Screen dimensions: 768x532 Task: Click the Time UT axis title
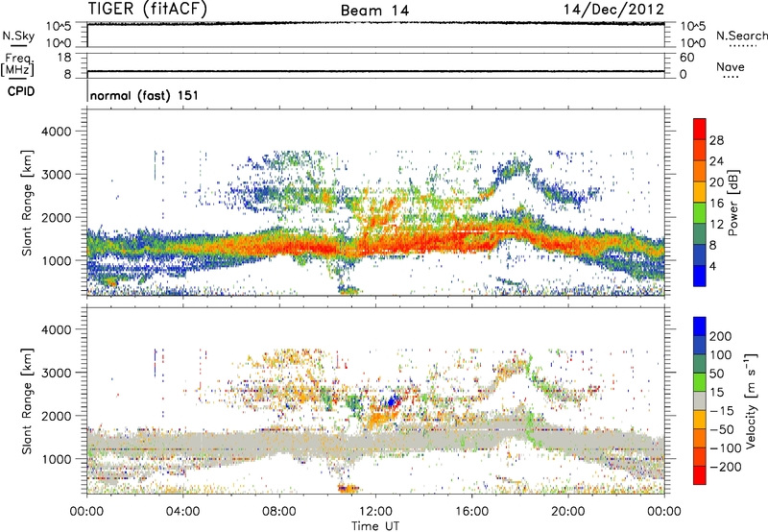(x=375, y=526)
